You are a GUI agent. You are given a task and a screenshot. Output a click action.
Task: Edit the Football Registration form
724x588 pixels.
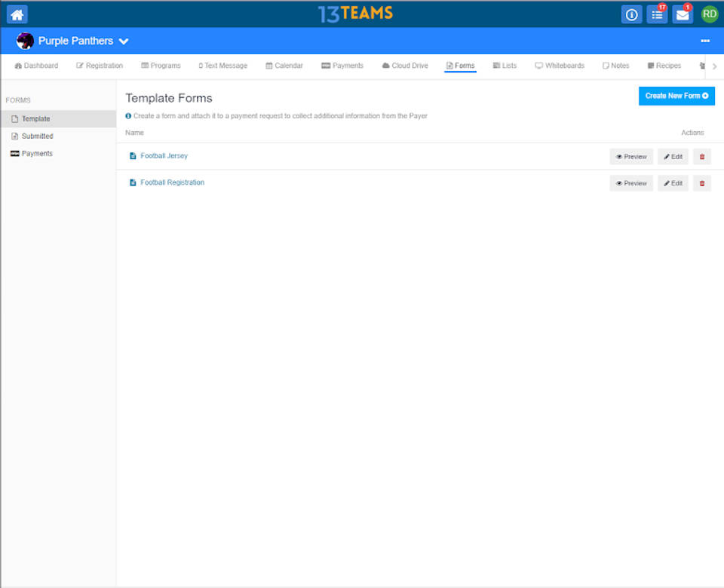(673, 183)
